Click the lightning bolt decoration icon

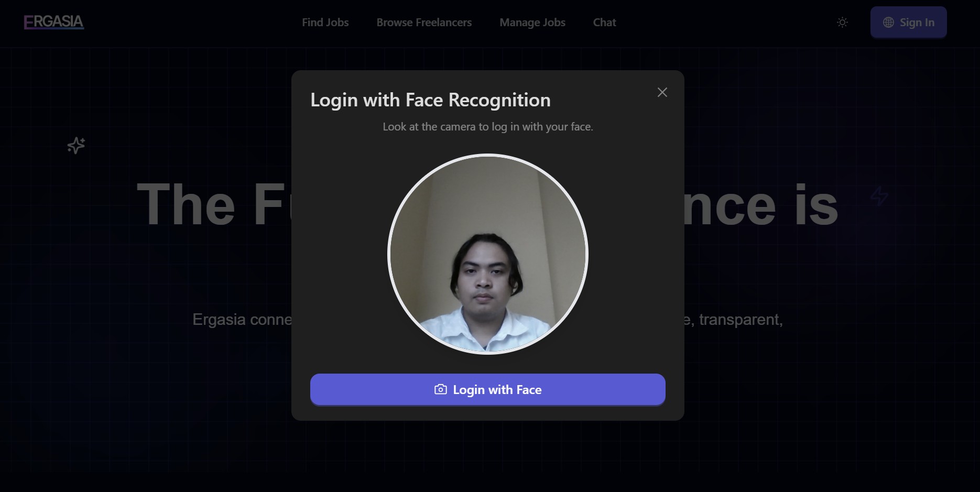[x=879, y=196]
